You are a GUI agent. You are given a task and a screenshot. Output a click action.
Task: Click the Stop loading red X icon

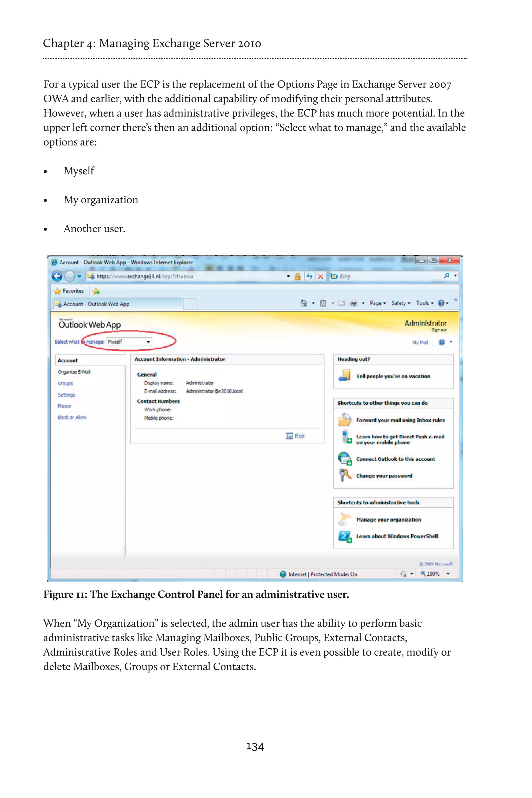tap(320, 276)
